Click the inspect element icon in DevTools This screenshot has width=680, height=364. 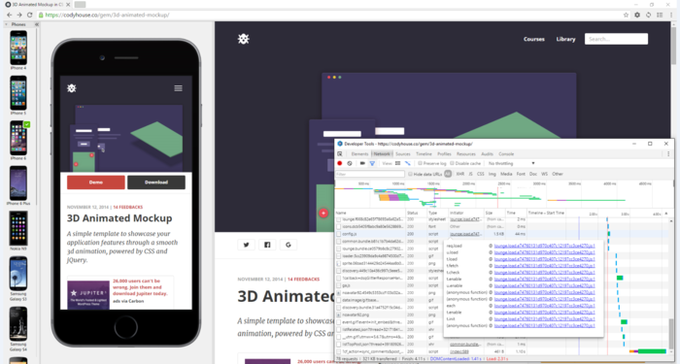(x=340, y=154)
